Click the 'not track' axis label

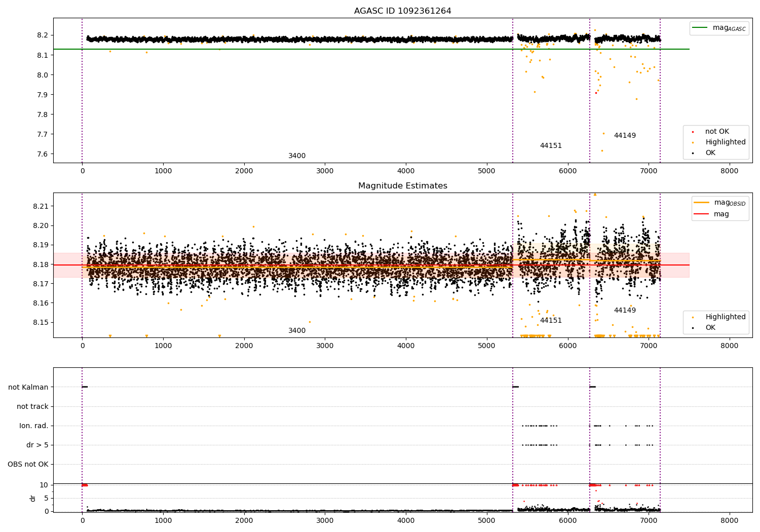(32, 407)
